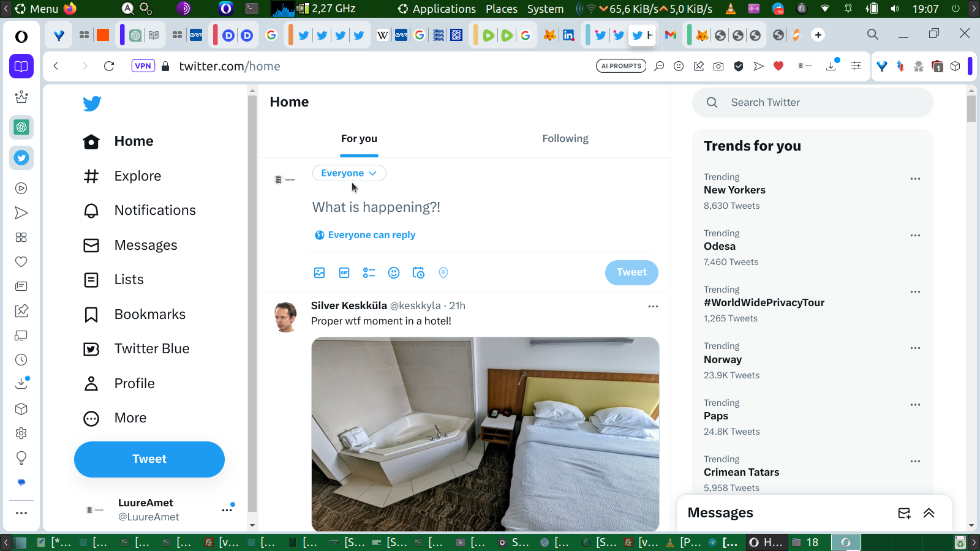Screen dimensions: 980x551
Task: Search open tabs with the magnifier icon
Action: 873,34
